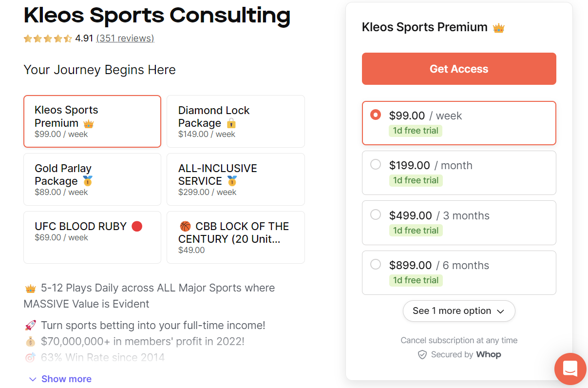Select the $499.00 for 3 months plan
This screenshot has width=588, height=388.
[x=458, y=223]
